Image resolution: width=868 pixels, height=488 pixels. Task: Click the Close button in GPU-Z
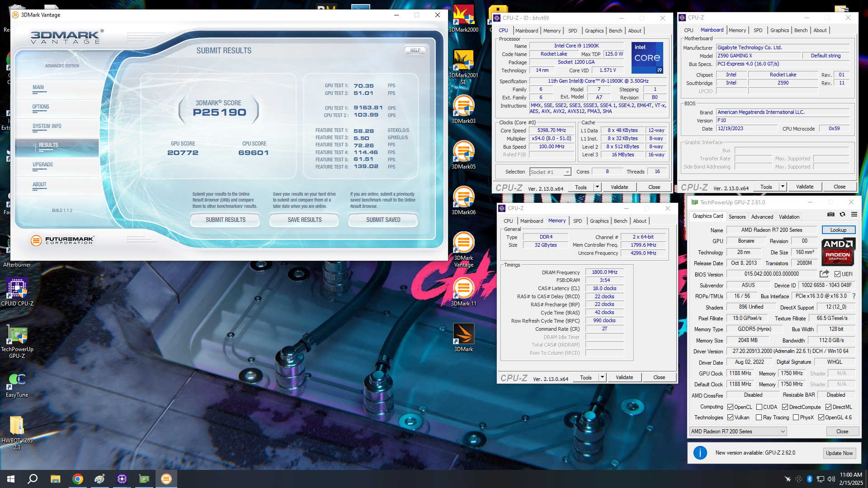click(842, 432)
